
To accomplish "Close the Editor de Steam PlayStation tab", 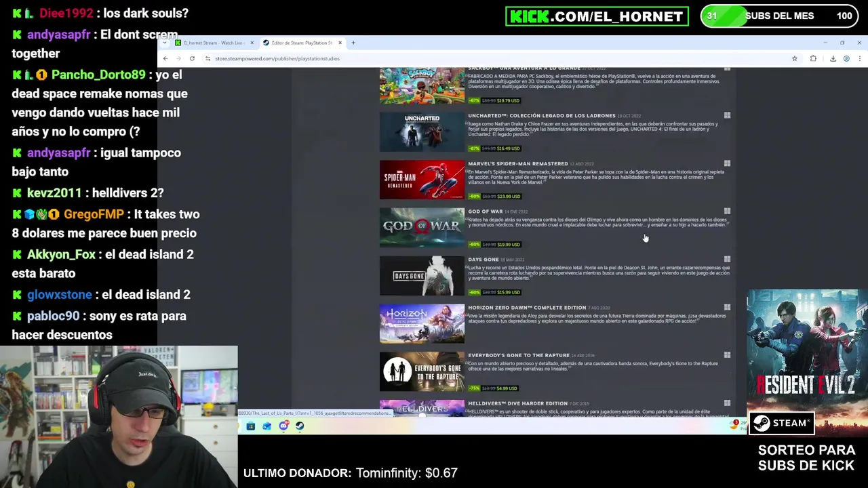I will pos(340,43).
